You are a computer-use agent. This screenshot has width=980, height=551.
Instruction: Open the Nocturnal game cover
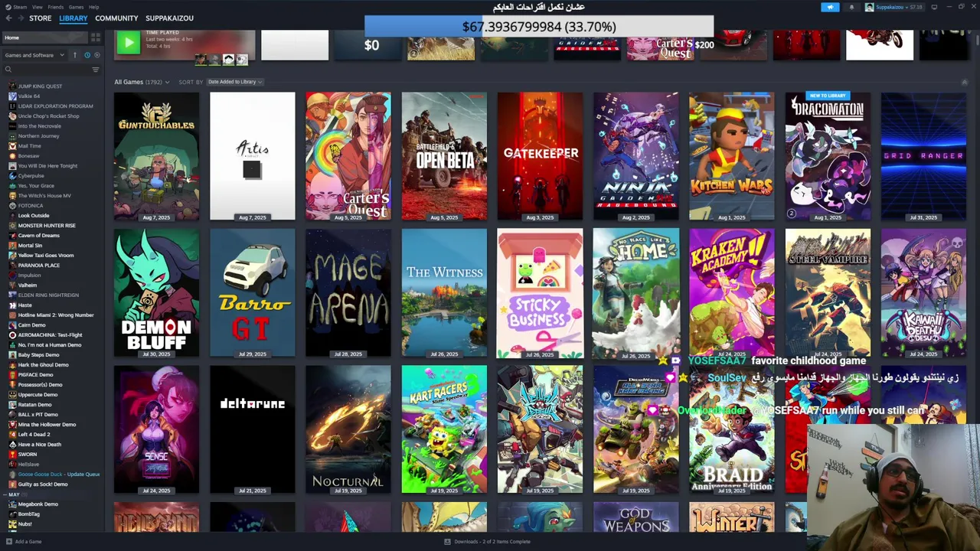coord(348,429)
